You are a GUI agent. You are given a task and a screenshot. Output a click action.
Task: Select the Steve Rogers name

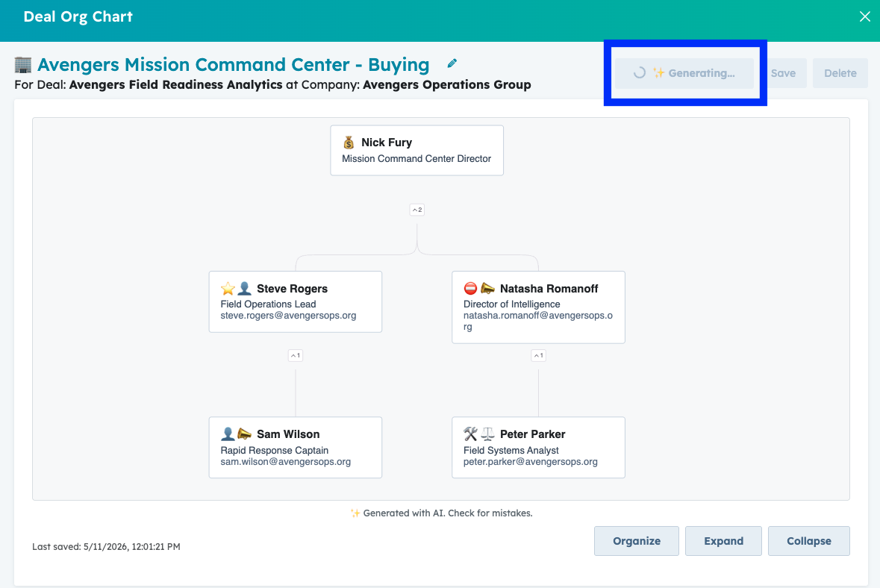coord(292,288)
